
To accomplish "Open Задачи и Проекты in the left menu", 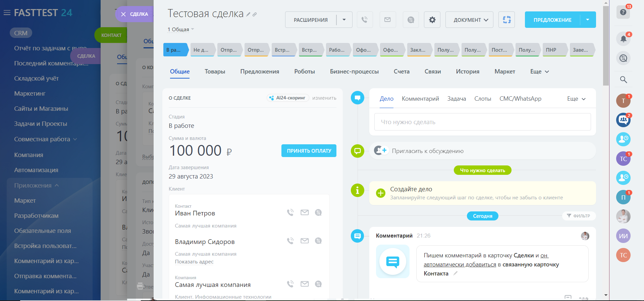I will click(x=41, y=124).
